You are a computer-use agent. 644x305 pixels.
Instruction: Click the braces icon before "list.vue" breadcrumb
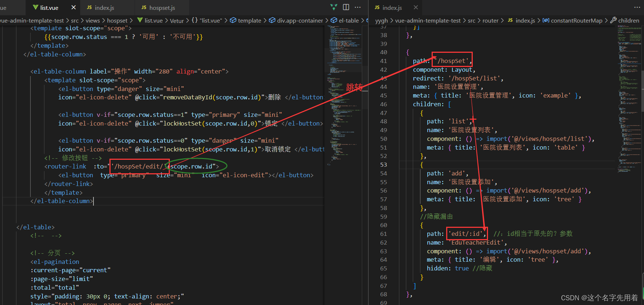[195, 20]
